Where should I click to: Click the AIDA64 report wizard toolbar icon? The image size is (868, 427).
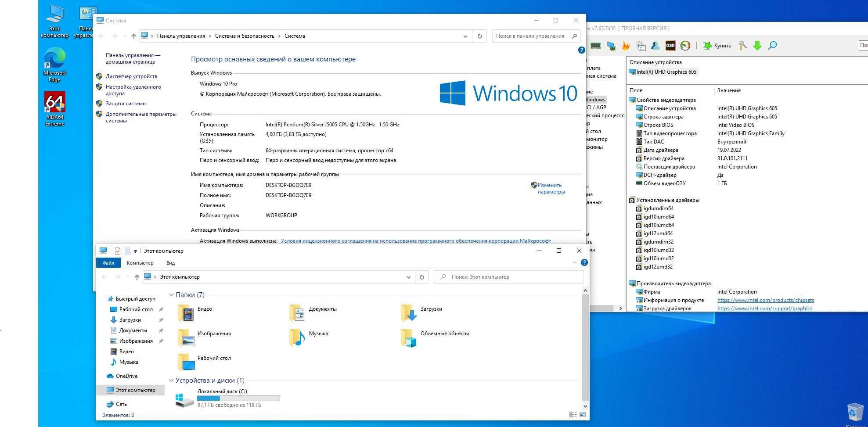641,46
